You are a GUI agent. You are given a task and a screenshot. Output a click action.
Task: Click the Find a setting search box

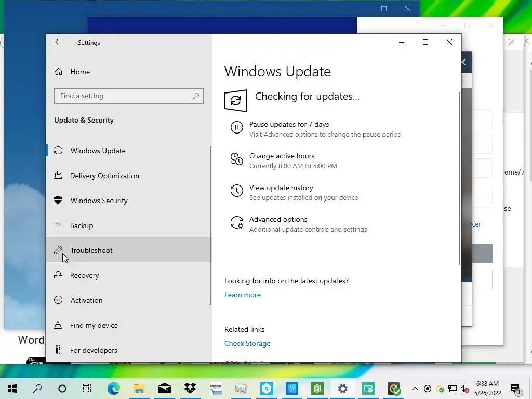(129, 96)
